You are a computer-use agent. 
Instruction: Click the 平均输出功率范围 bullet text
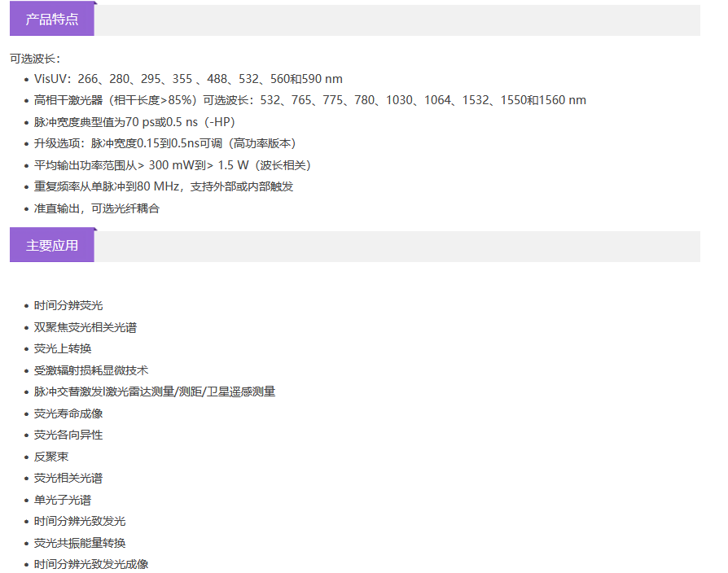coord(173,165)
